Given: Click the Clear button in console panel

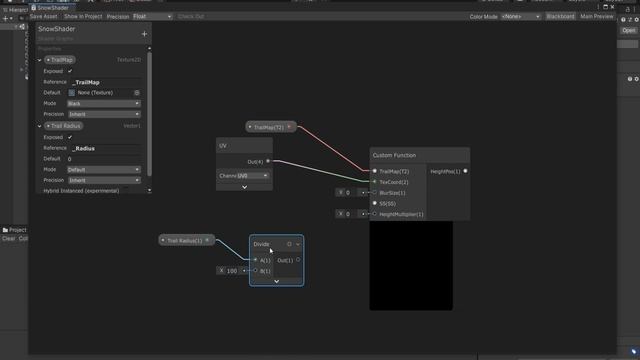Looking at the screenshot, I should pyautogui.click(x=8, y=238).
